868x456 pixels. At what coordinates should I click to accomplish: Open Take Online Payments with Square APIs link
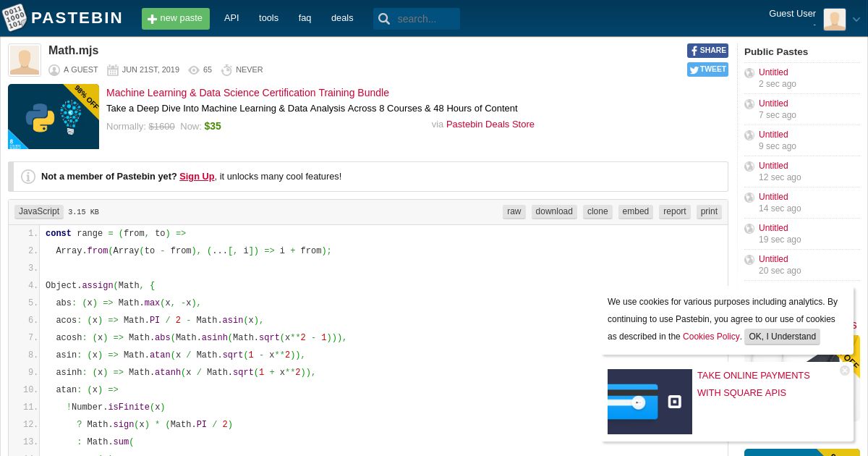(x=754, y=384)
